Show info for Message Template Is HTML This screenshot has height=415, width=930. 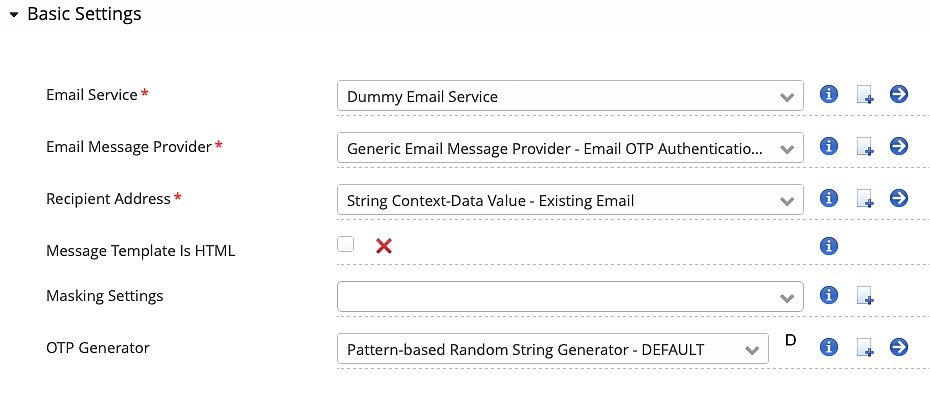(828, 246)
